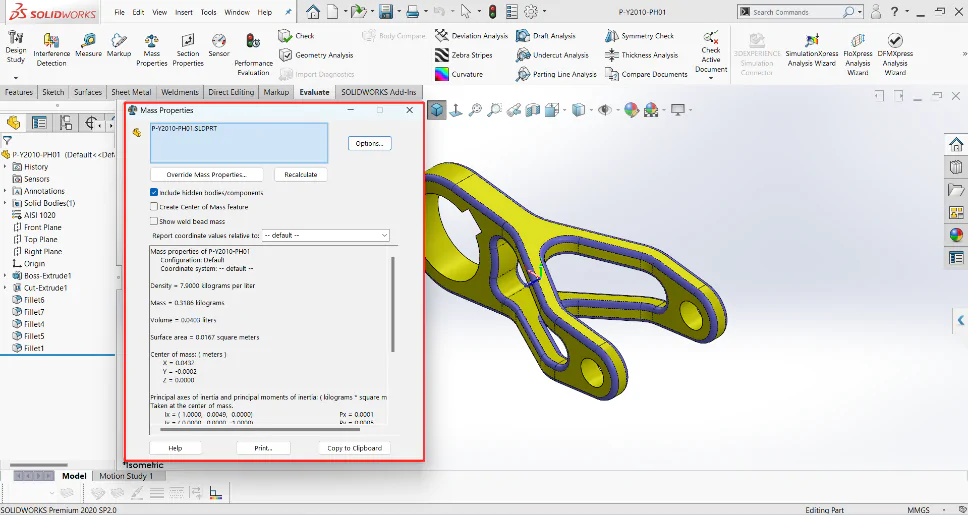968x515 pixels.
Task: Open the Tools menu
Action: [209, 12]
